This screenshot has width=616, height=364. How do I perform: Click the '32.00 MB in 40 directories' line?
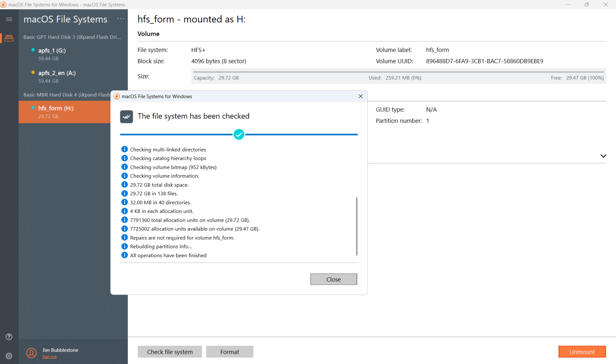pyautogui.click(x=161, y=202)
